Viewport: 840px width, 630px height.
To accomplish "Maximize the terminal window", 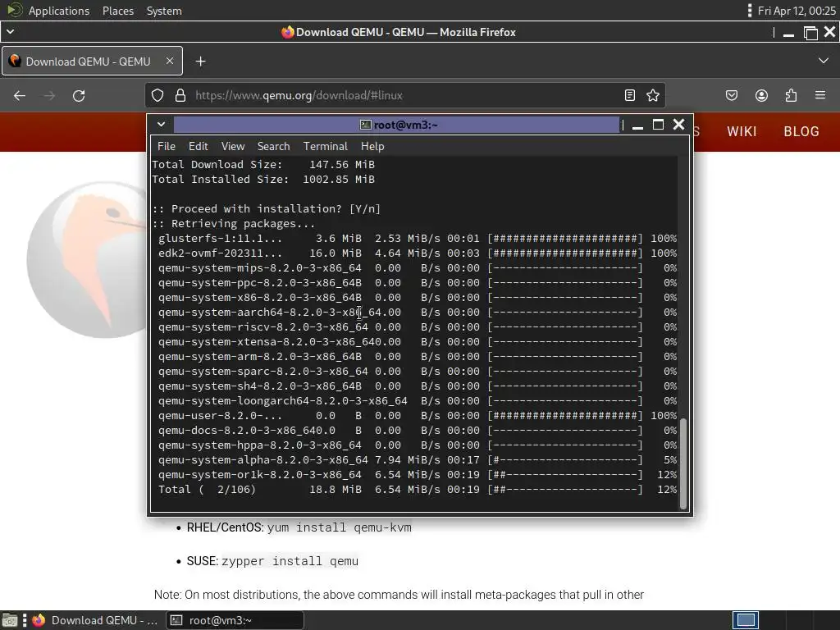I will 658,125.
